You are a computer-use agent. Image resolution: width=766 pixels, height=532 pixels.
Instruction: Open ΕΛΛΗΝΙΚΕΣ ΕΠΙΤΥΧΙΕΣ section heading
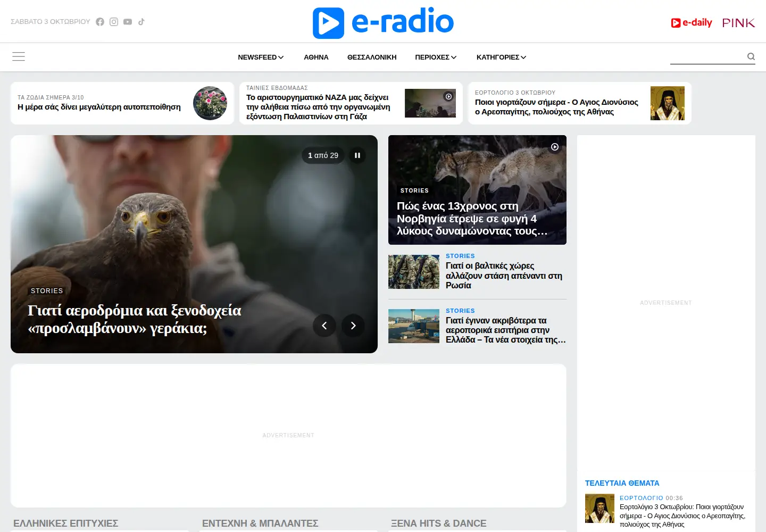66,523
